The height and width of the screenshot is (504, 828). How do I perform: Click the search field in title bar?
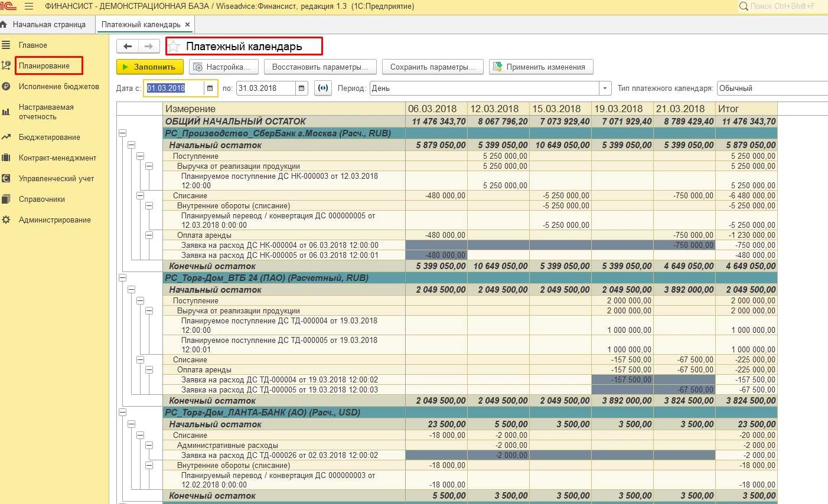tap(783, 6)
